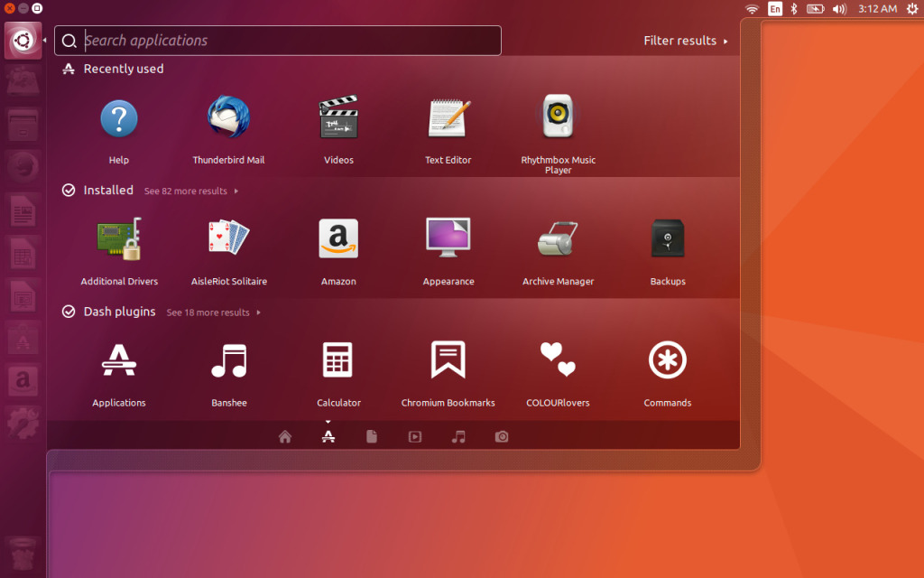924x578 pixels.
Task: Select the Calculator dash plugin
Action: coord(338,359)
